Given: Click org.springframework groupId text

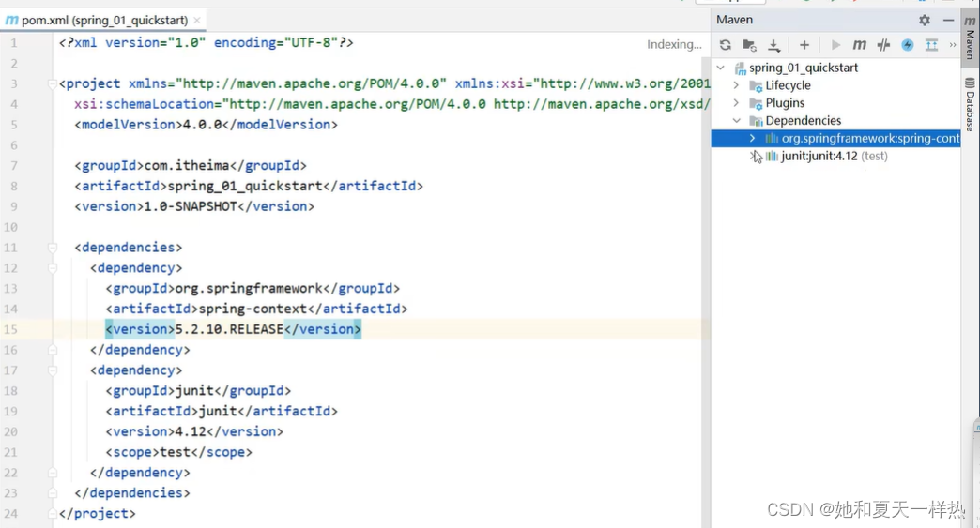Looking at the screenshot, I should pos(249,288).
